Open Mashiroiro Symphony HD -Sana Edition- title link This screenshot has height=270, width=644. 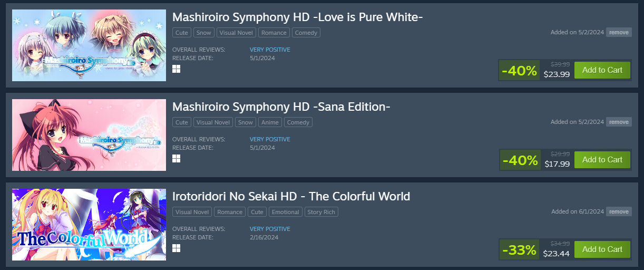(x=281, y=107)
